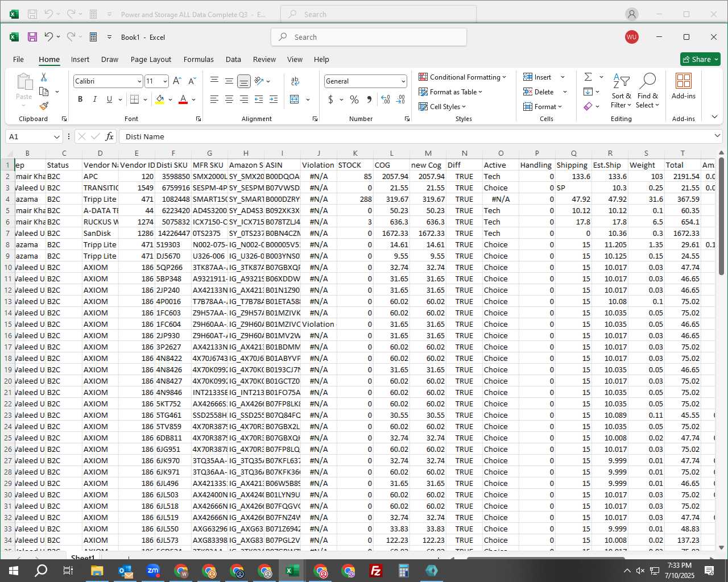Click the Cut scissors icon

pyautogui.click(x=44, y=77)
